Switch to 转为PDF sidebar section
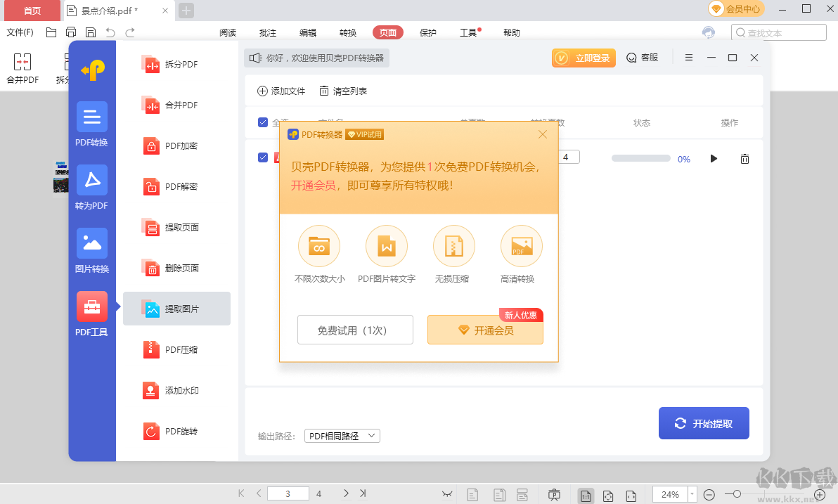838x504 pixels. point(92,188)
